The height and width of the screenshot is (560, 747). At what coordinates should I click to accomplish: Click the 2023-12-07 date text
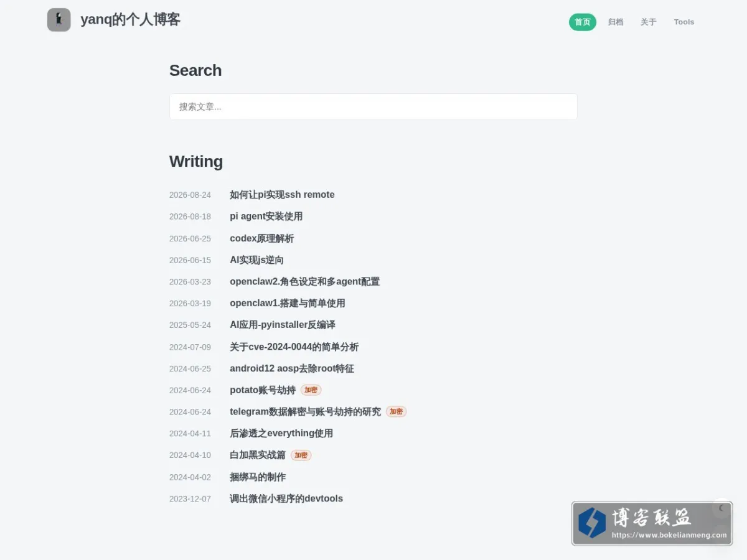tap(190, 498)
